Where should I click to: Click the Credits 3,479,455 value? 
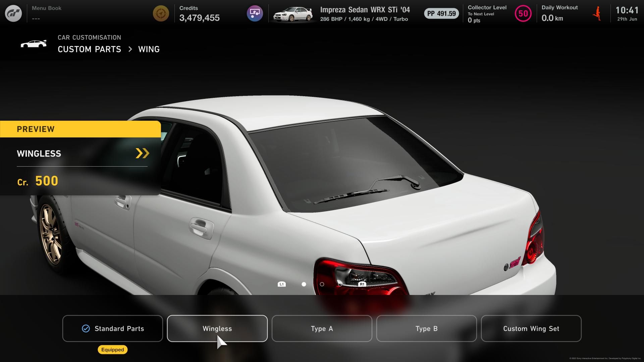tap(200, 18)
